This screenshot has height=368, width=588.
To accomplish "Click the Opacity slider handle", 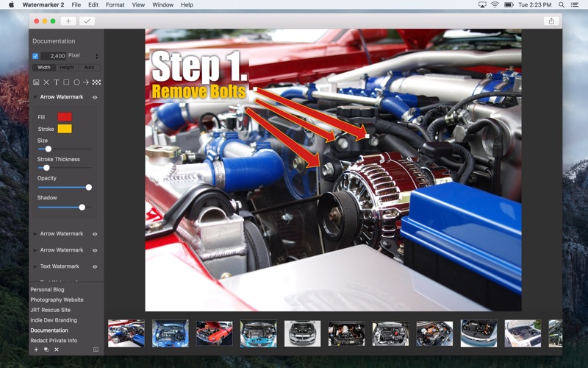I will click(89, 187).
